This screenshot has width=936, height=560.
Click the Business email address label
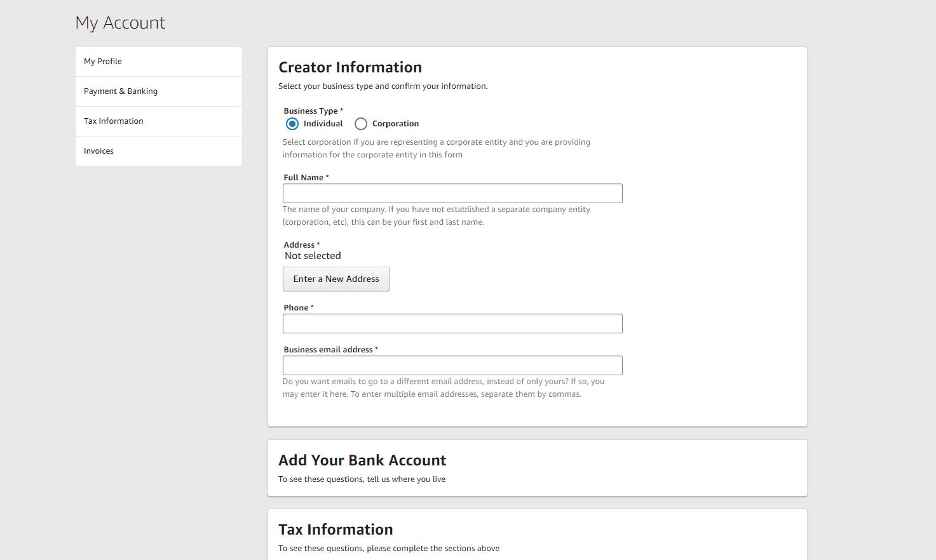click(x=329, y=350)
